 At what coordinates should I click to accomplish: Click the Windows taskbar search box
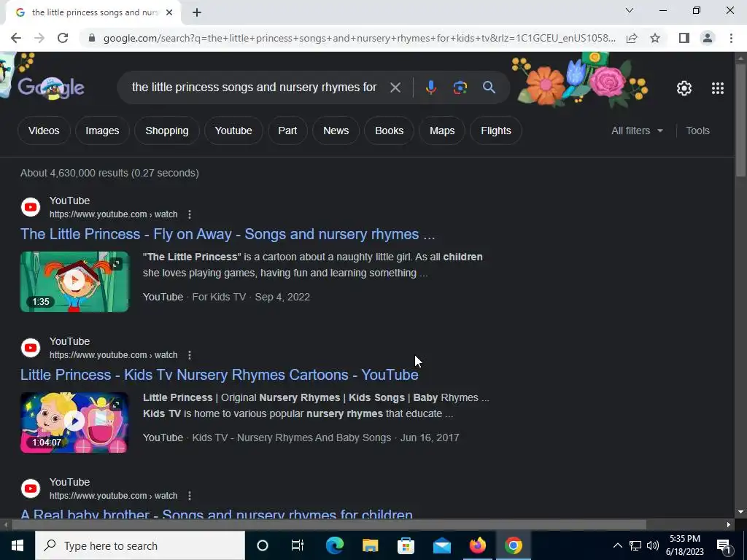(140, 545)
